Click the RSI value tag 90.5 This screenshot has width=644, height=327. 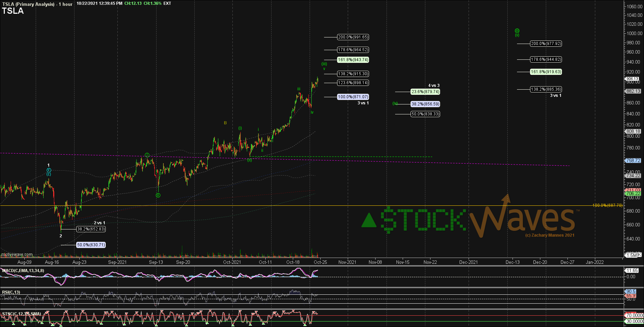pyautogui.click(x=631, y=291)
